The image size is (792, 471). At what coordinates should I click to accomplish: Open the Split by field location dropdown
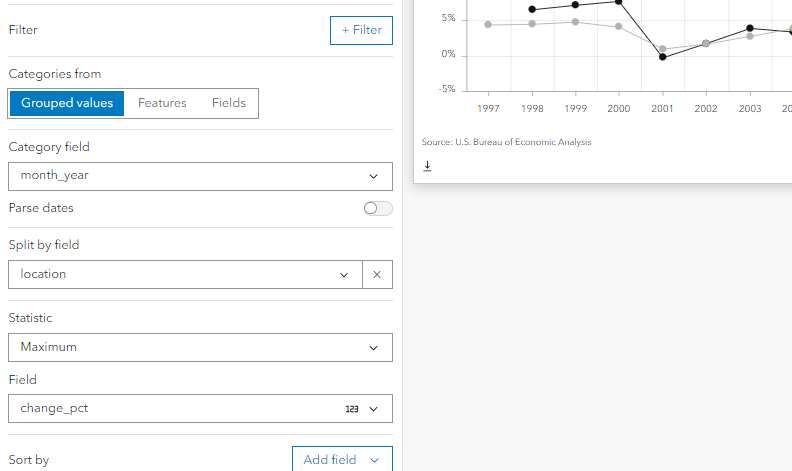[185, 274]
